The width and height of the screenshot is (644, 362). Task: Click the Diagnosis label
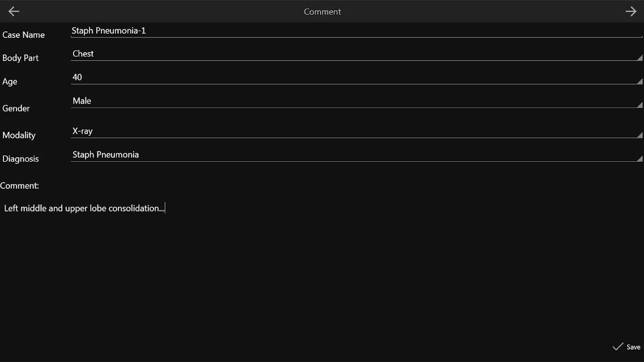click(x=20, y=158)
